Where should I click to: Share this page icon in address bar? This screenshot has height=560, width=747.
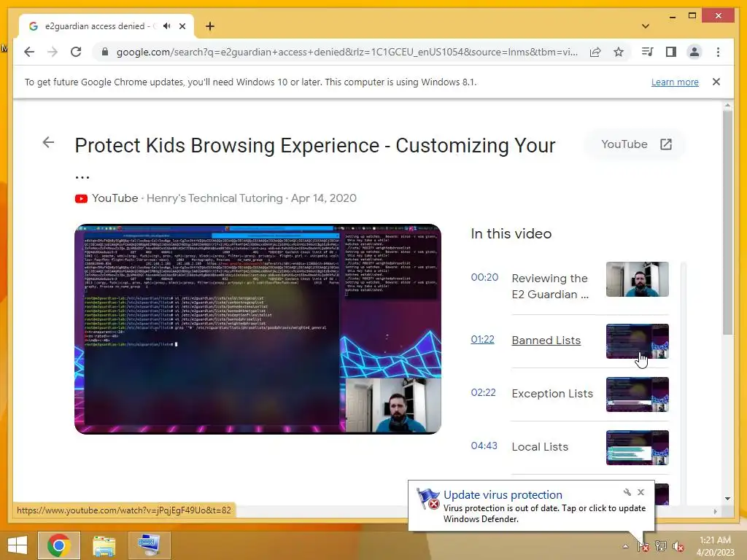(595, 52)
